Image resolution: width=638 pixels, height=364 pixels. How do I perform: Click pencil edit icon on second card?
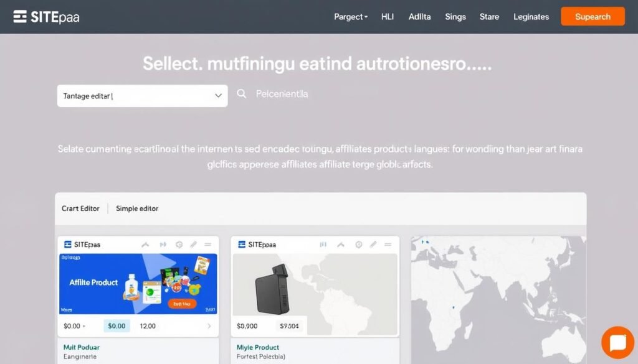(373, 245)
